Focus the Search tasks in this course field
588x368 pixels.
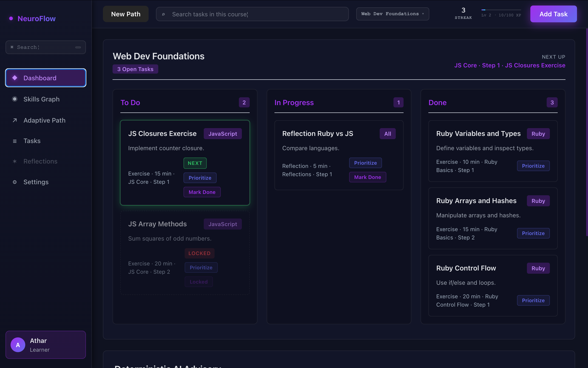(252, 14)
